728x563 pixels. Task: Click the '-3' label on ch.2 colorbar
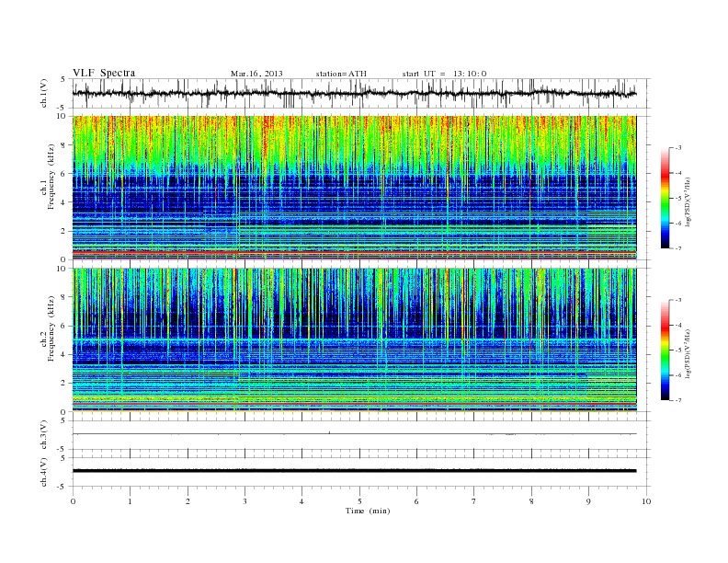677,300
